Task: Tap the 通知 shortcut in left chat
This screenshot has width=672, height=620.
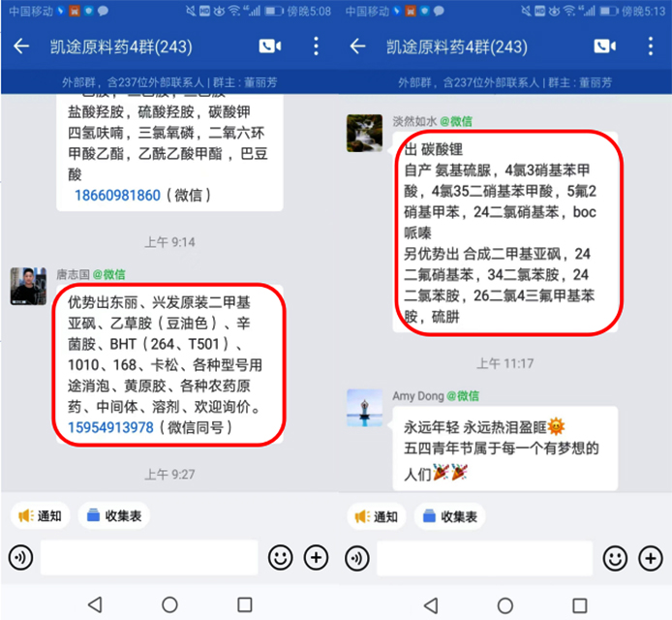Action: click(x=41, y=515)
